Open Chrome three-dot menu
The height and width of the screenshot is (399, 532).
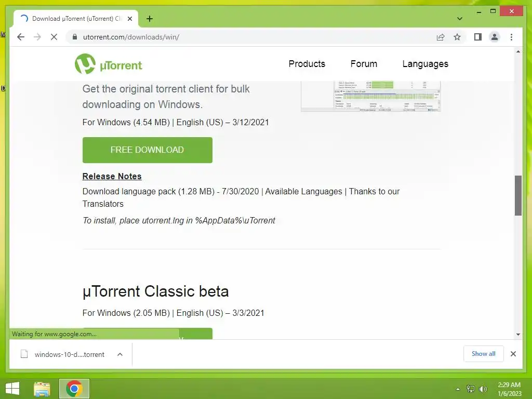point(511,37)
